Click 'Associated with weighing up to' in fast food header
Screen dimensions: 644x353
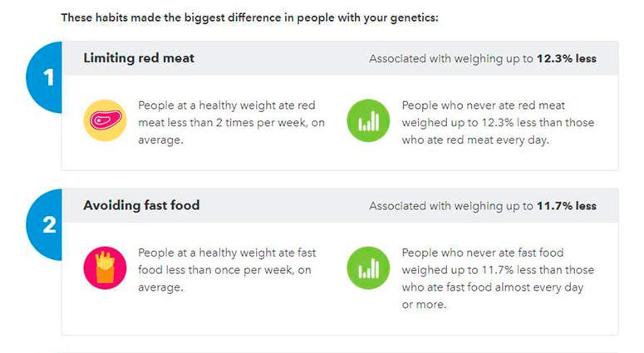[451, 206]
